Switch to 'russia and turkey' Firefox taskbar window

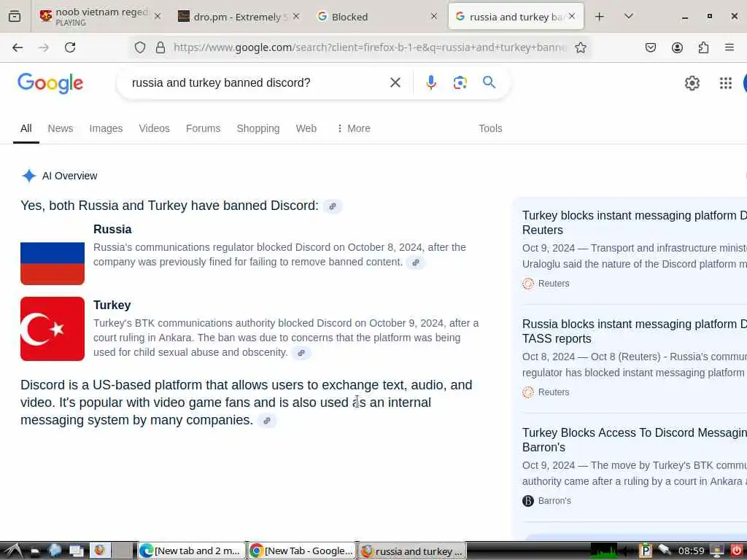point(412,551)
